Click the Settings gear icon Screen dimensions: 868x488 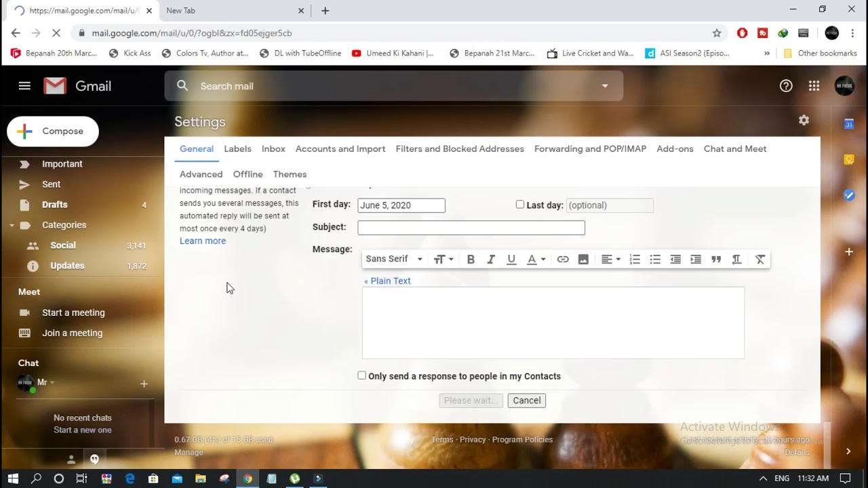coord(804,120)
